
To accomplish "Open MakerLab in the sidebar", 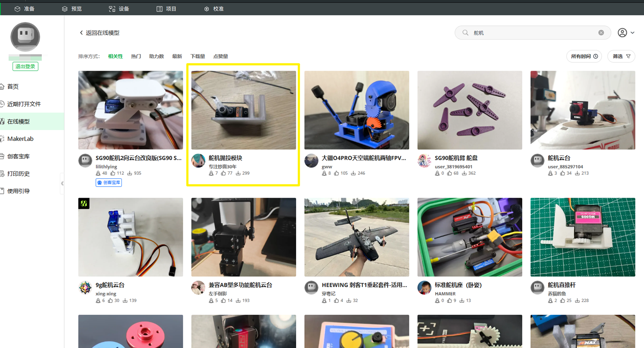I will (20, 139).
